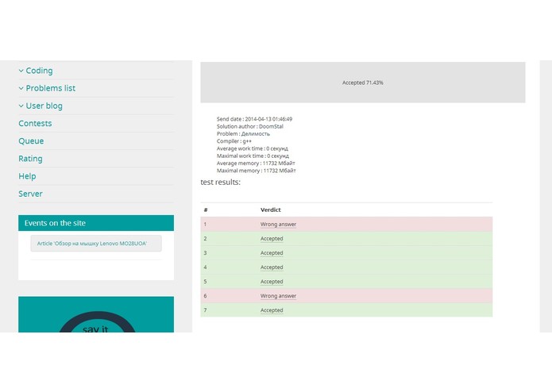Select 'Maximal memory : 11732 Мбайт' line
Image resolution: width=552 pixels, height=392 pixels.
(x=257, y=171)
